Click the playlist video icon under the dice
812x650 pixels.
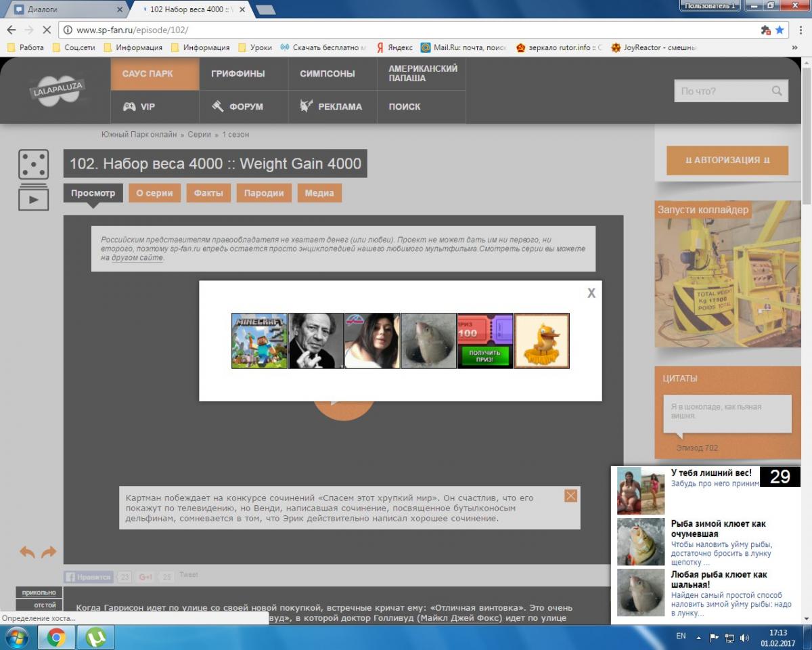tap(33, 198)
